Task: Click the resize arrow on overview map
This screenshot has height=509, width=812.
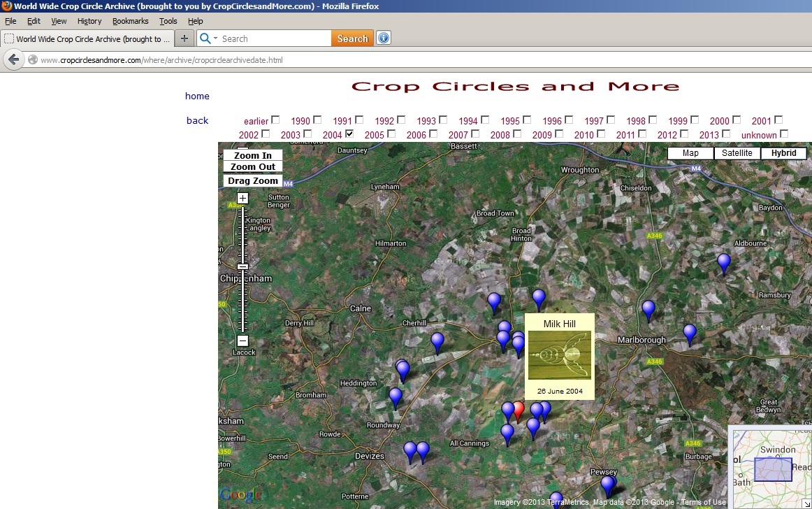Action: pyautogui.click(x=806, y=503)
